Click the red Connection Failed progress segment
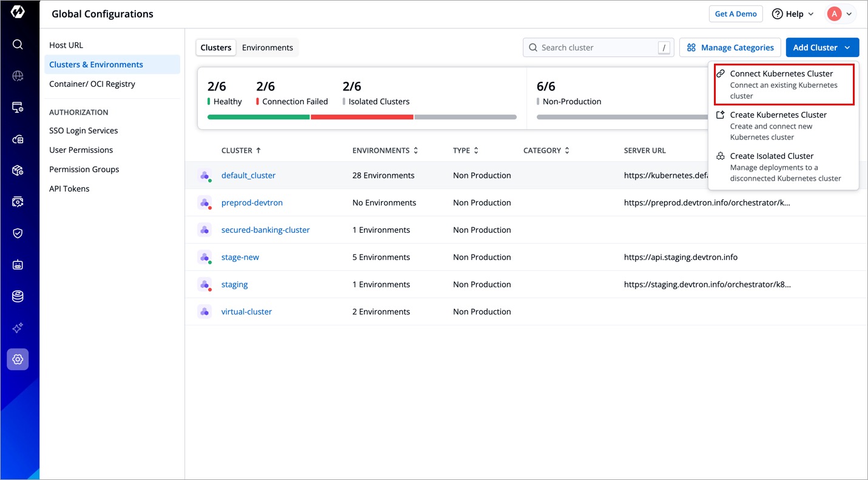Image resolution: width=868 pixels, height=480 pixels. click(x=362, y=117)
